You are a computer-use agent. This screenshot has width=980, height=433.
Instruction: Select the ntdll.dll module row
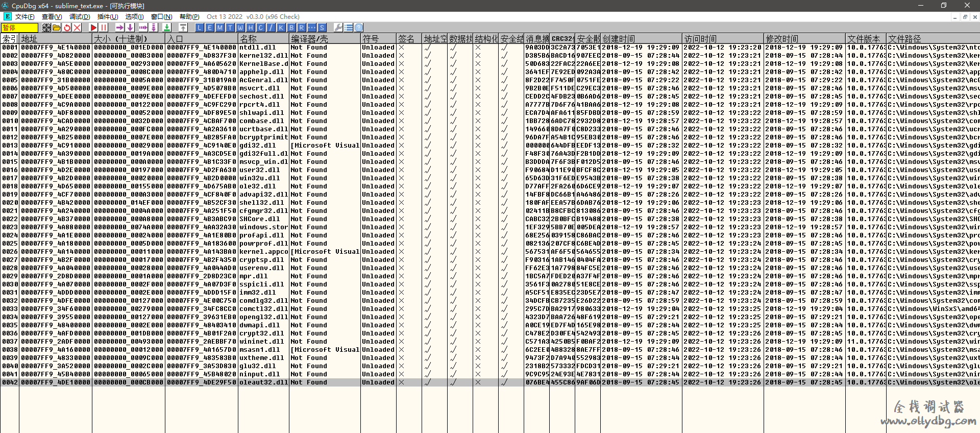pos(490,47)
